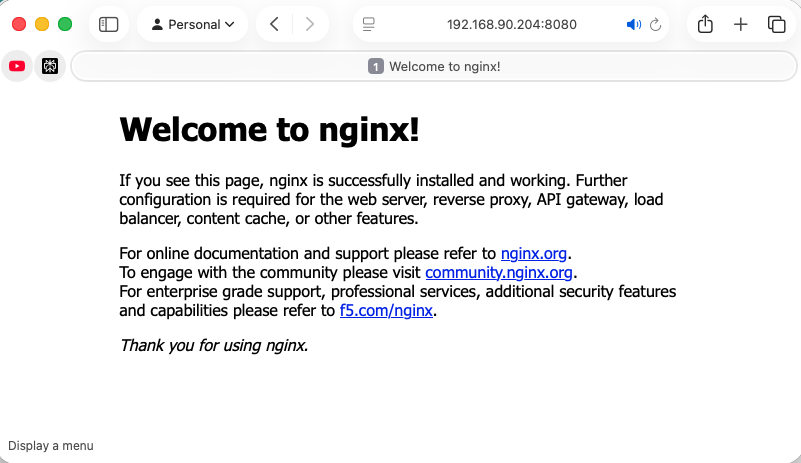Switch to the pinned YouTube tab
Screen dimensions: 801x463
tap(17, 66)
